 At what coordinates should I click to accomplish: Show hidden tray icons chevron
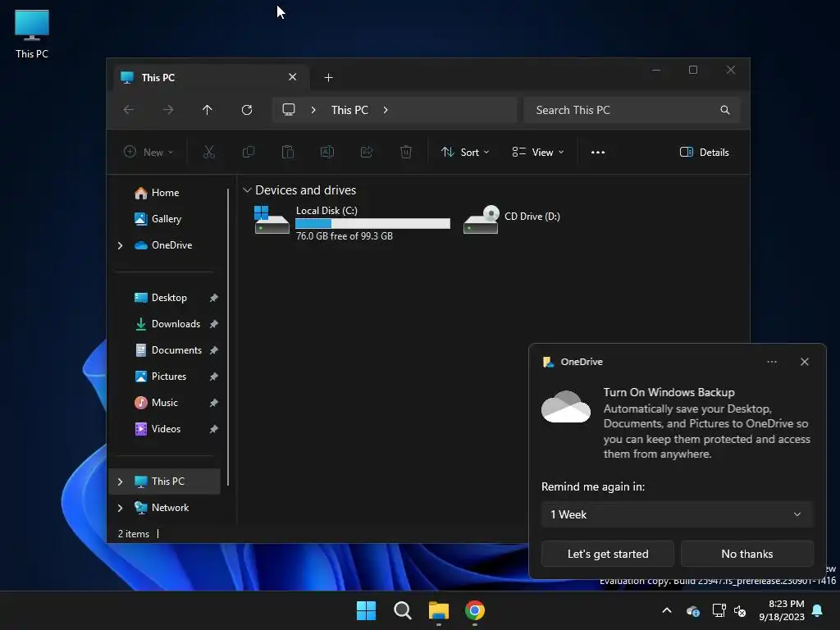pos(667,610)
